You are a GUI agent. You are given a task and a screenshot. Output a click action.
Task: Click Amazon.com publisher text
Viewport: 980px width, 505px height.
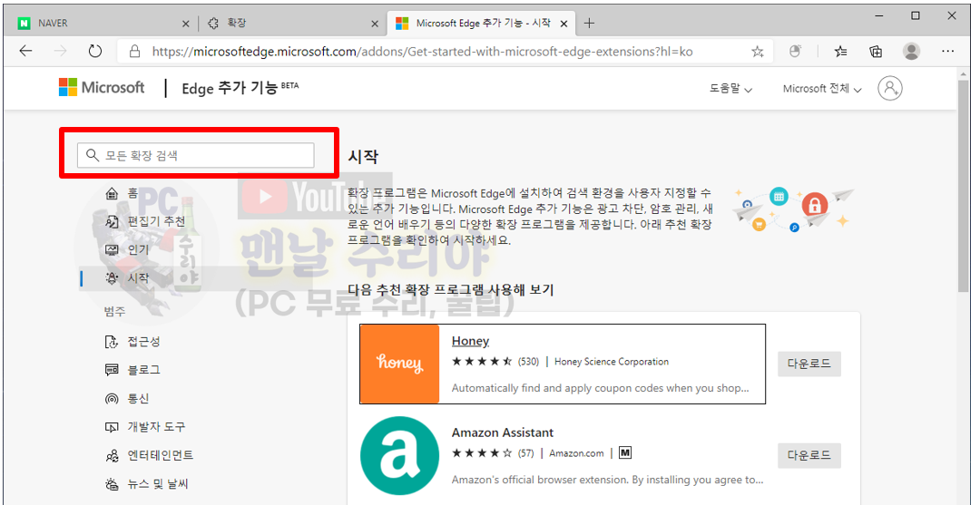[576, 453]
